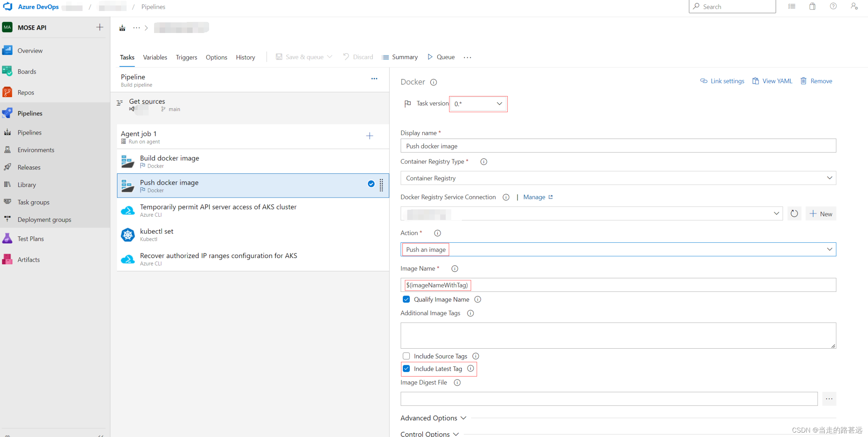Click the Image Name input field
This screenshot has height=437, width=868.
click(618, 285)
